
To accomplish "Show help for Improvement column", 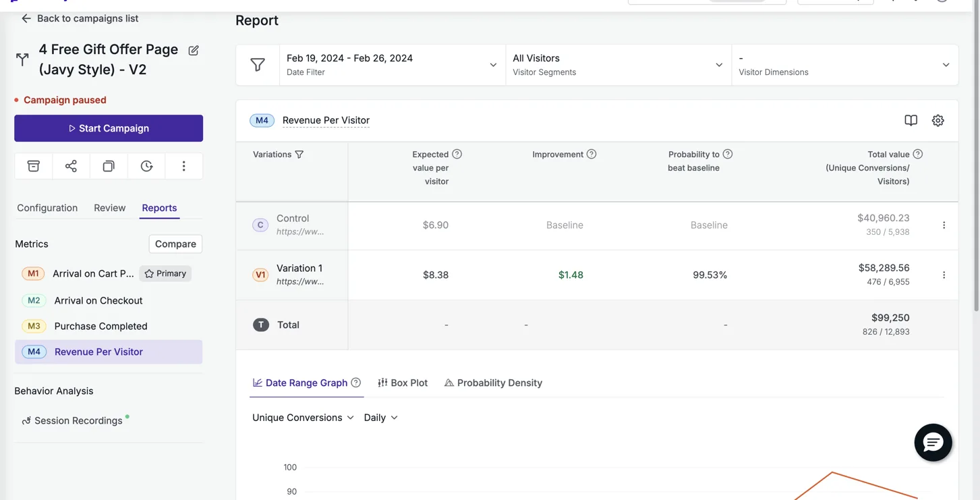I will (x=592, y=155).
